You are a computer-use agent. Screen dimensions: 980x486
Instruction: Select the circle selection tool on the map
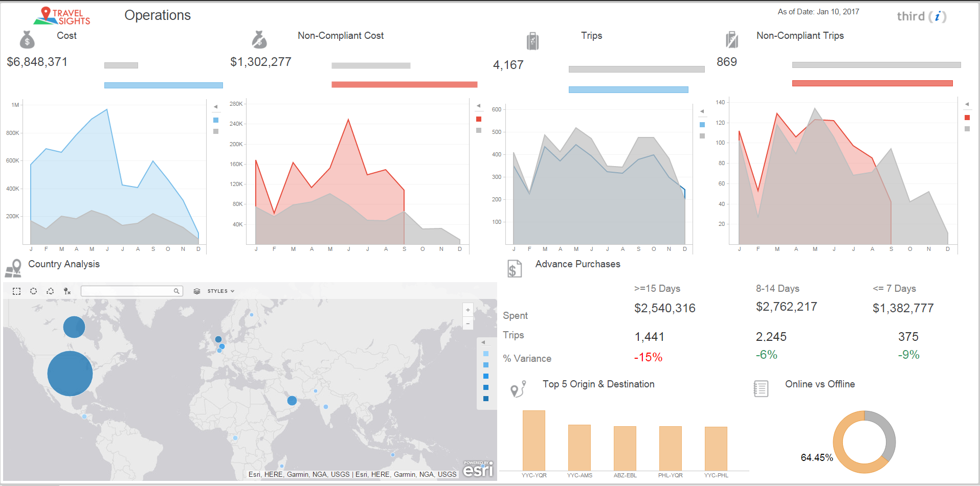pyautogui.click(x=33, y=291)
